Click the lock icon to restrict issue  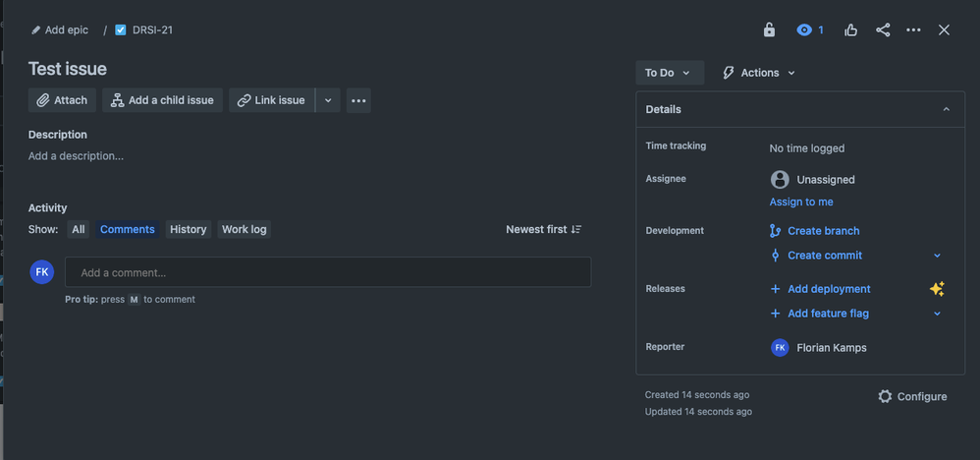coord(770,30)
